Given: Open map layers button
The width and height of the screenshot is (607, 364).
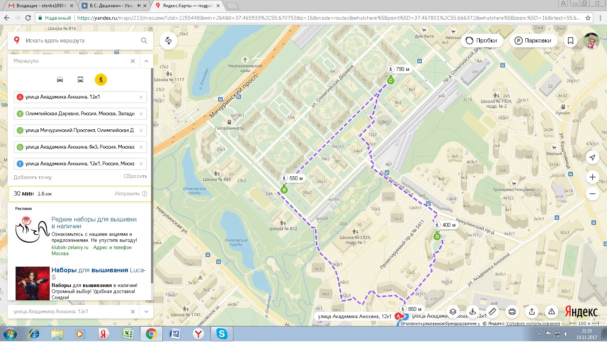Looking at the screenshot, I should (x=453, y=312).
